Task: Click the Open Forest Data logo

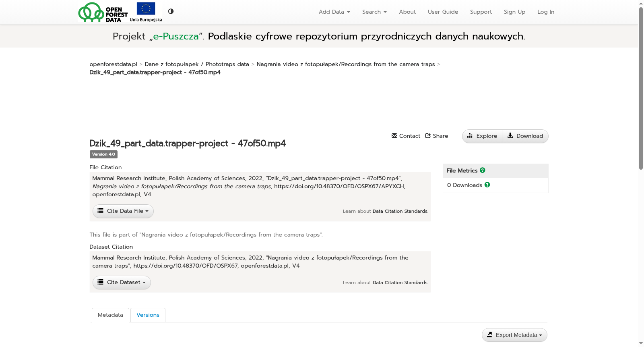Action: (103, 12)
